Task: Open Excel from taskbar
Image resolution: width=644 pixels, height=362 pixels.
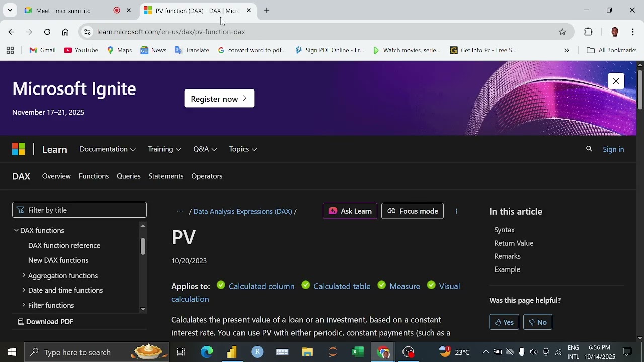Action: [358, 352]
